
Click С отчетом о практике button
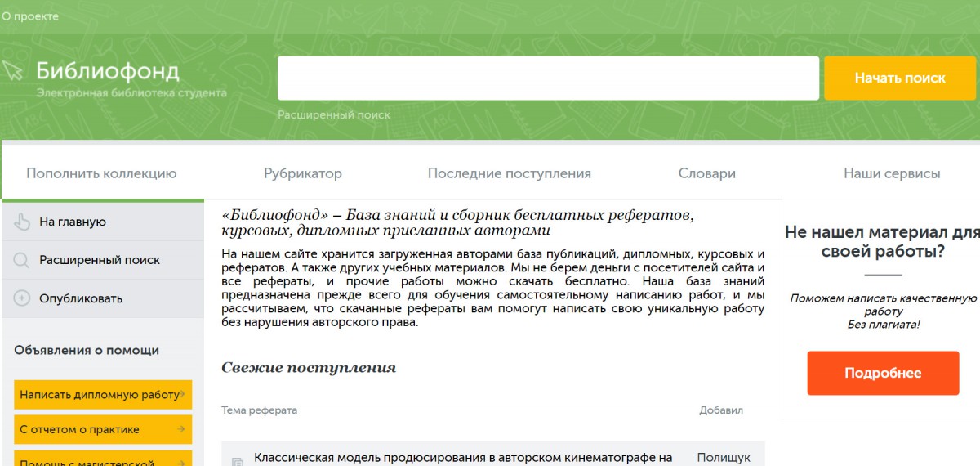[103, 429]
